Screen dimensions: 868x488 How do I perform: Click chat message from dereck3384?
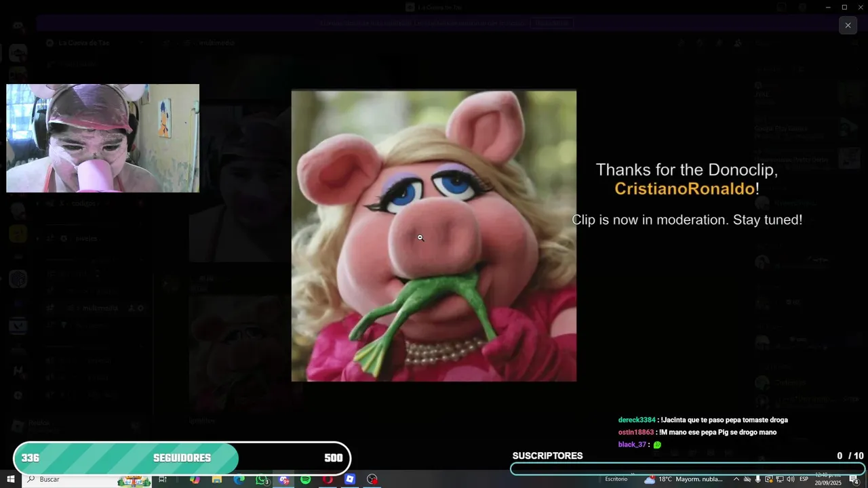[x=703, y=420]
